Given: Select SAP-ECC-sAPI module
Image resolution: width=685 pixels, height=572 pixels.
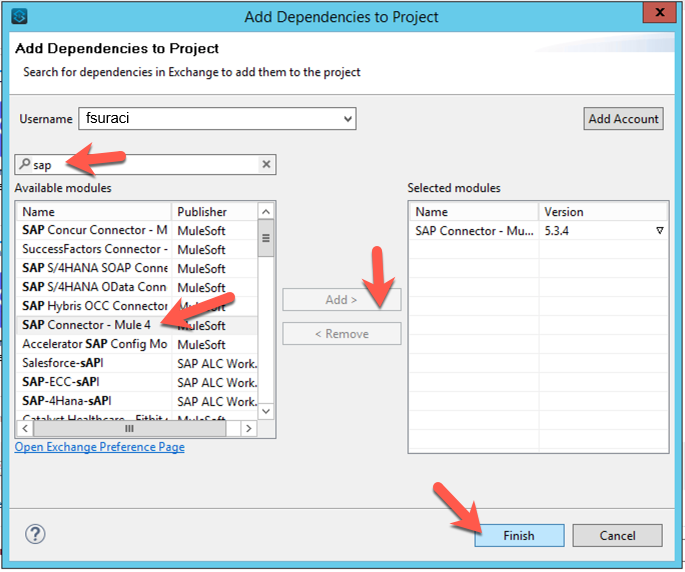Looking at the screenshot, I should click(x=137, y=382).
